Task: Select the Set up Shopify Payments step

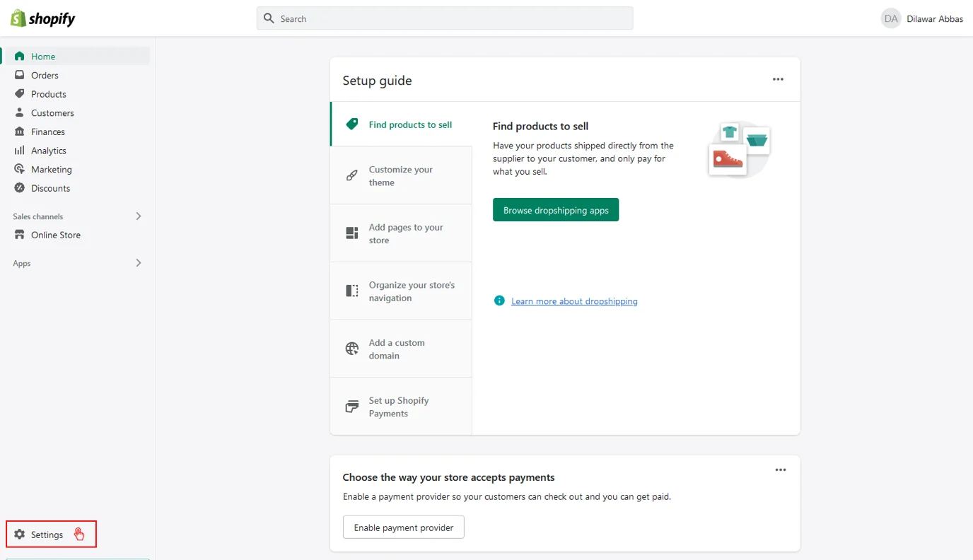Action: click(x=400, y=407)
